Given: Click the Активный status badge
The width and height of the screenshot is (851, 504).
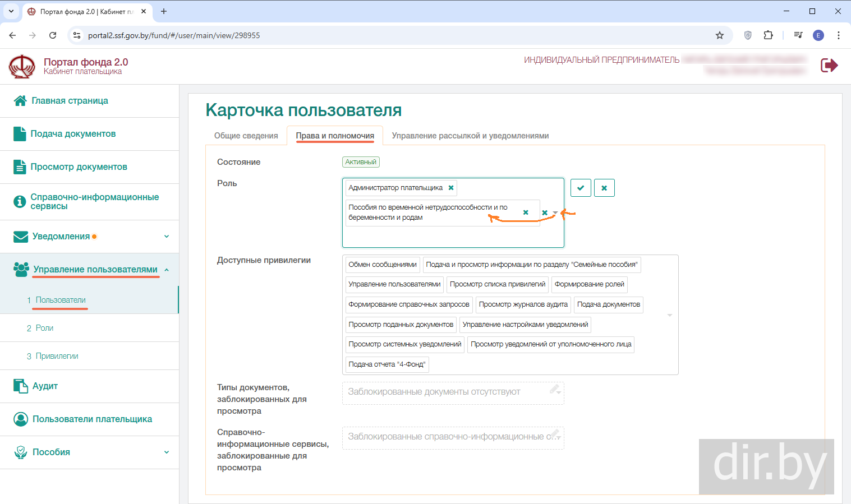Looking at the screenshot, I should point(361,162).
